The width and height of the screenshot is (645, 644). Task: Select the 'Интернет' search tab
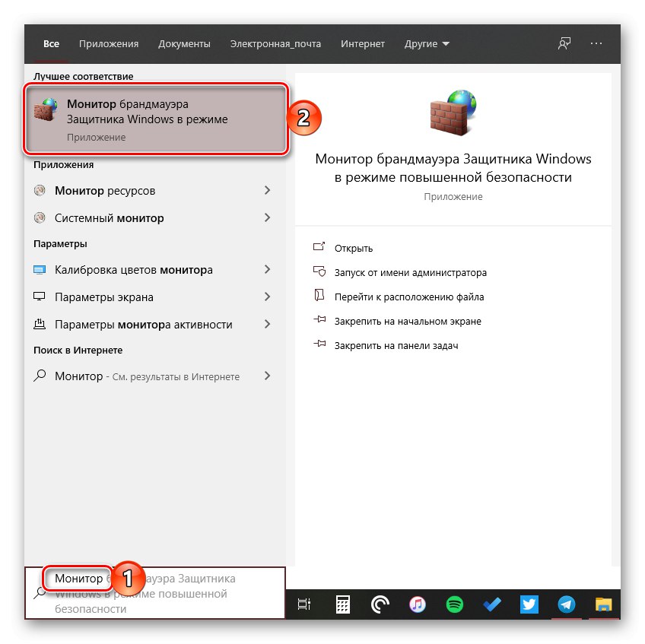click(x=363, y=43)
